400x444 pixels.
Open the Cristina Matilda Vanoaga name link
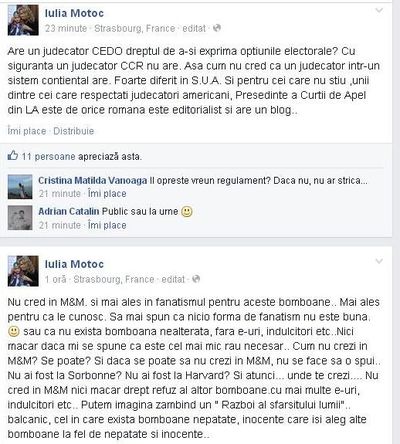tap(92, 180)
